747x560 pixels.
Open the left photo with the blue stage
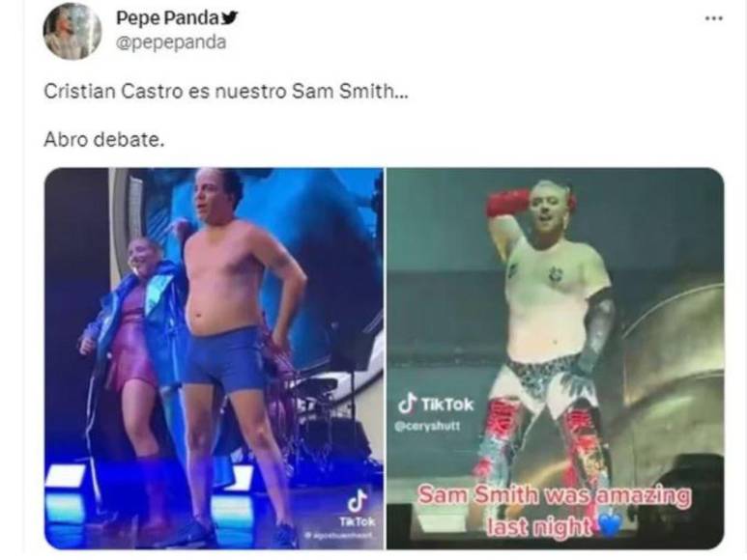pyautogui.click(x=214, y=358)
